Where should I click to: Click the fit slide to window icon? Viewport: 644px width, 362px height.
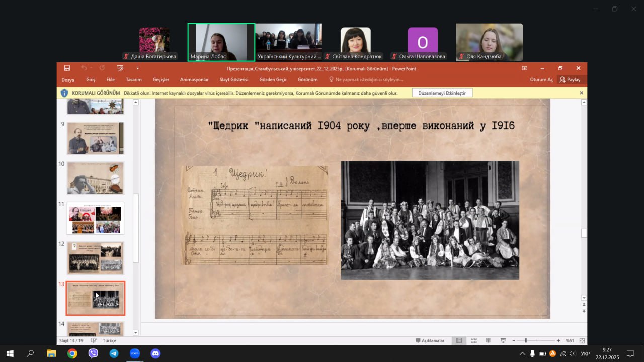pos(582,340)
